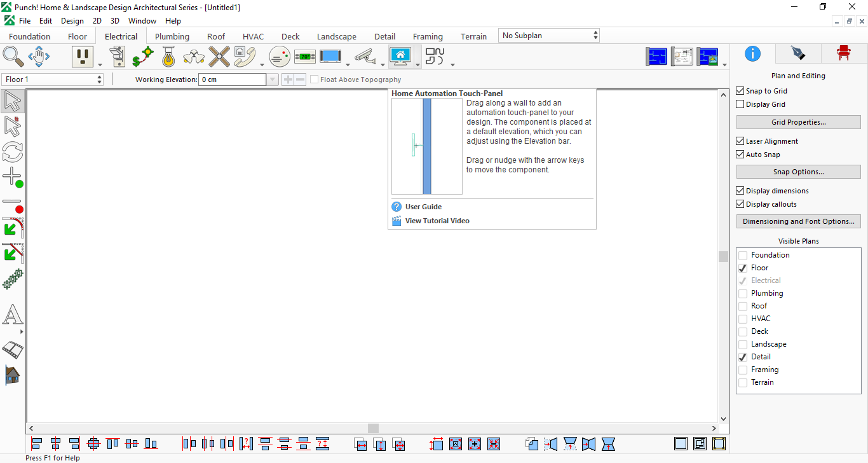The image size is (868, 463).
Task: Select the smoke detector tool
Action: click(280, 57)
